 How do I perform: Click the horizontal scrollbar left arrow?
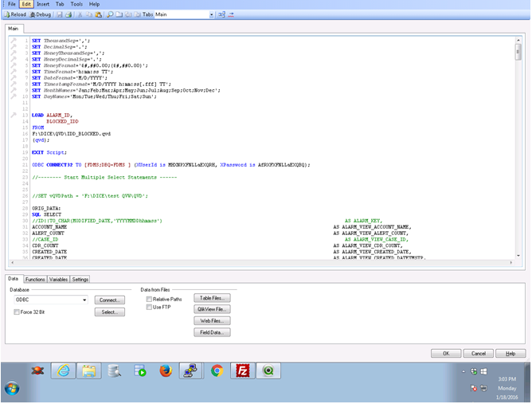pos(13,262)
